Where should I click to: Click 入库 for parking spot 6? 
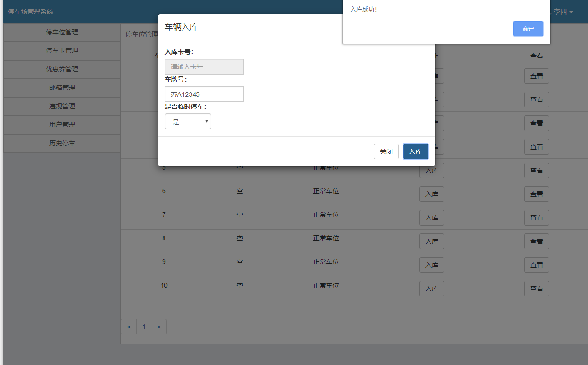coord(431,194)
